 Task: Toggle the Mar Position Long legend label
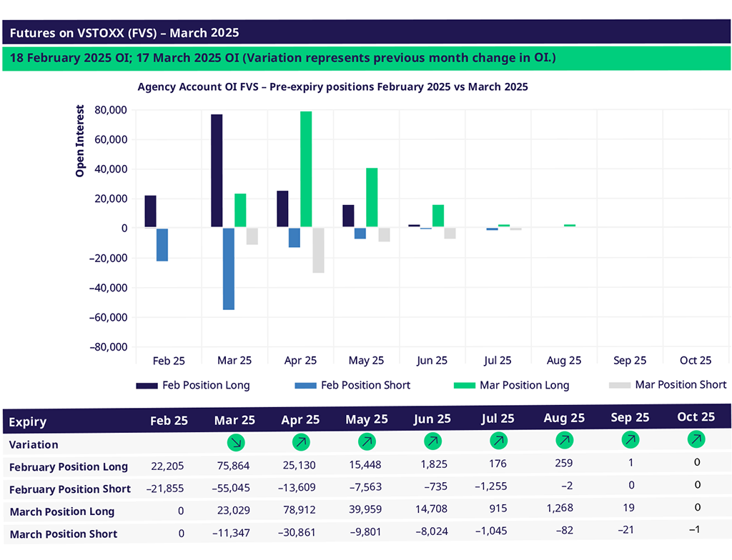[524, 386]
